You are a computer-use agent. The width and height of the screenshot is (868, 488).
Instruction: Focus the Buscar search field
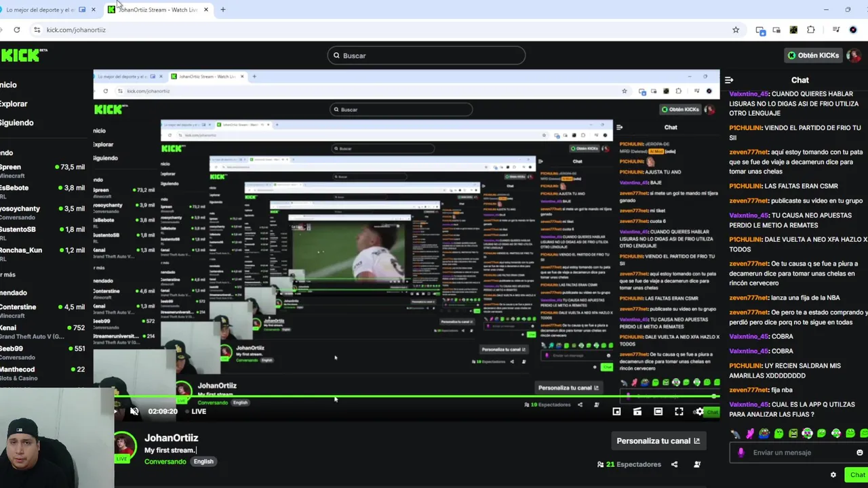point(426,56)
